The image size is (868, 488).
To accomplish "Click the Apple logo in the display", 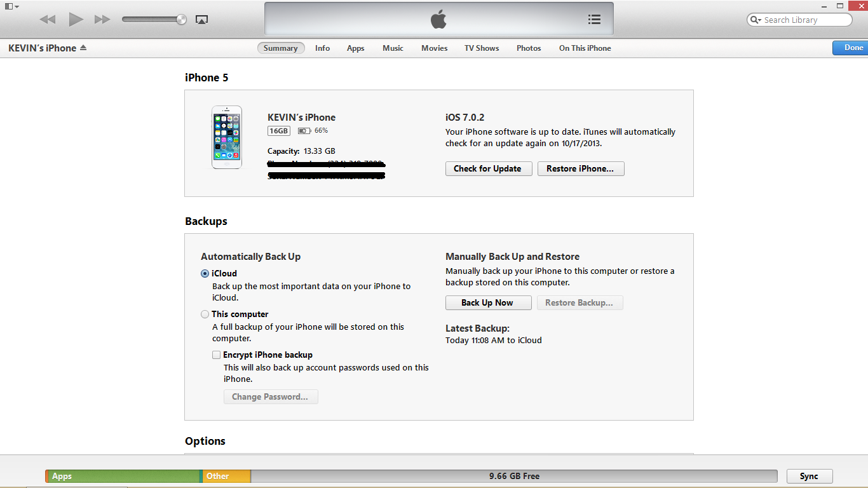I will click(438, 19).
